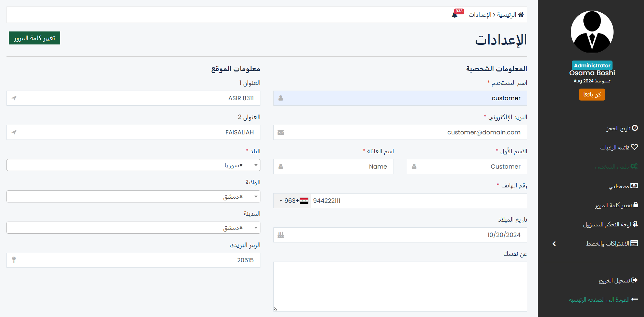
Task: Expand the البلد country dropdown
Action: (x=256, y=165)
